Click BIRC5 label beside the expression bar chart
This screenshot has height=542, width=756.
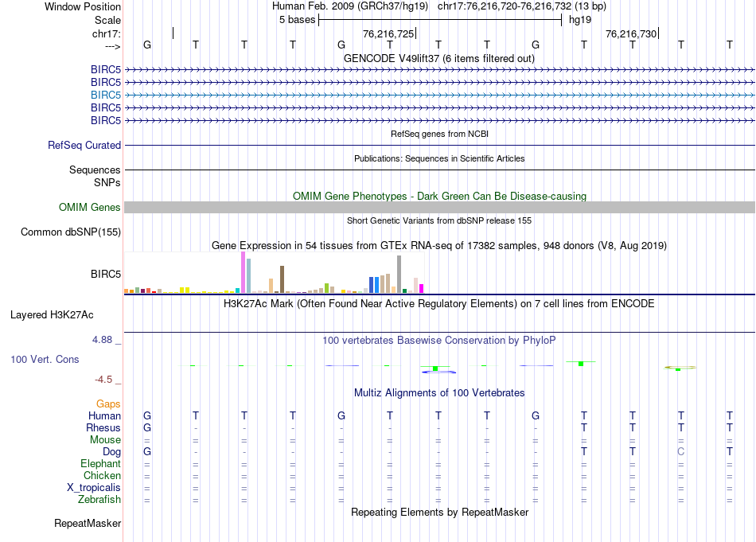[x=106, y=275]
